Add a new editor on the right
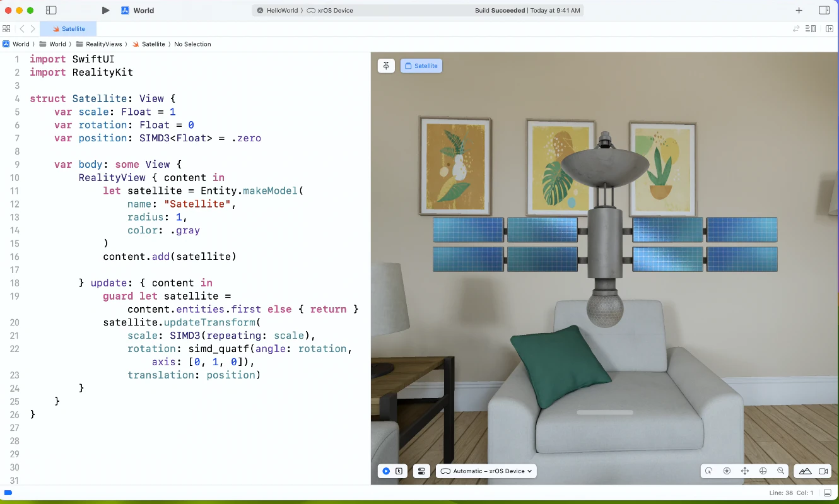Viewport: 839px width, 504px height. click(830, 28)
